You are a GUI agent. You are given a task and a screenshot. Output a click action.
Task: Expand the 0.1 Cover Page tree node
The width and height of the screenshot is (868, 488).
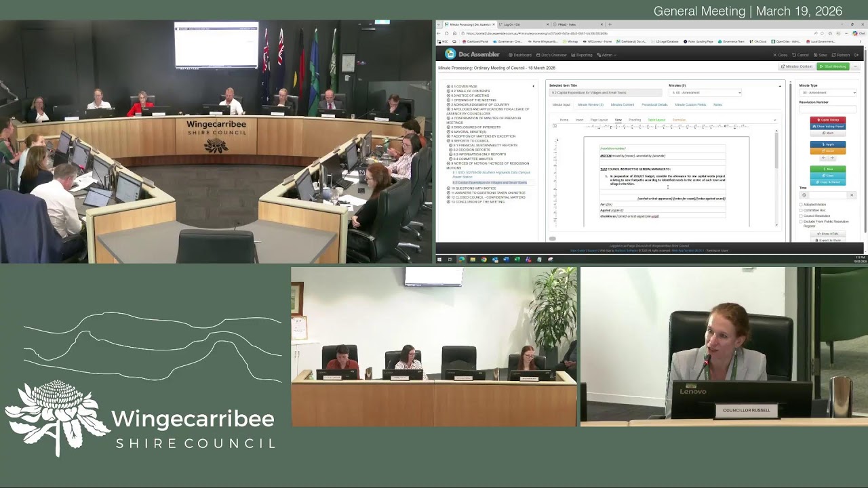point(448,87)
